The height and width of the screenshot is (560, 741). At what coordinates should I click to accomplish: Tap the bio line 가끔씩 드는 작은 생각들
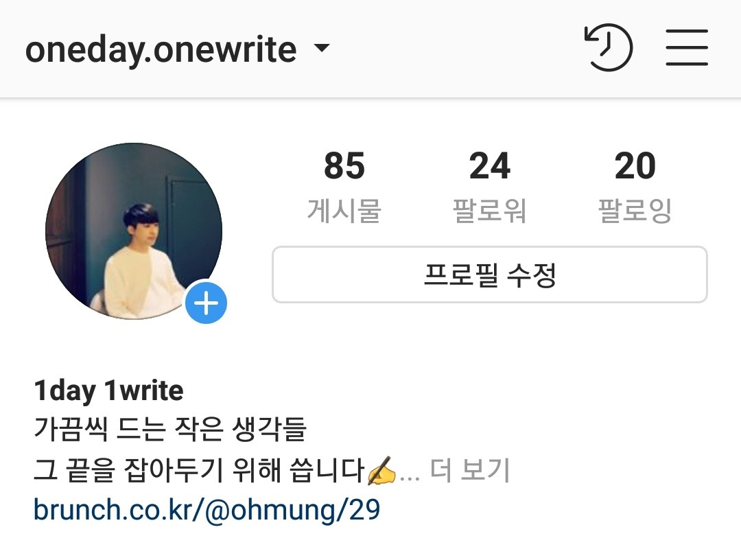tap(171, 429)
